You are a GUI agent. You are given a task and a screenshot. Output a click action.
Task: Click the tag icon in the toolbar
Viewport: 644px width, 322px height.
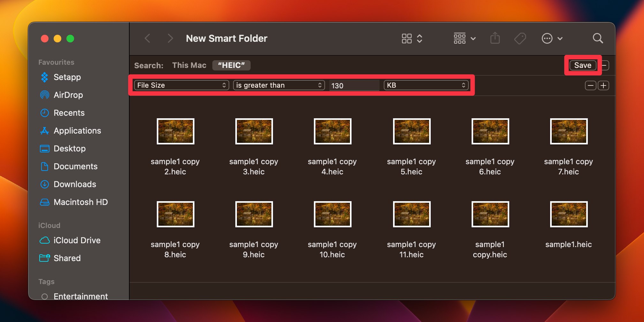[520, 38]
